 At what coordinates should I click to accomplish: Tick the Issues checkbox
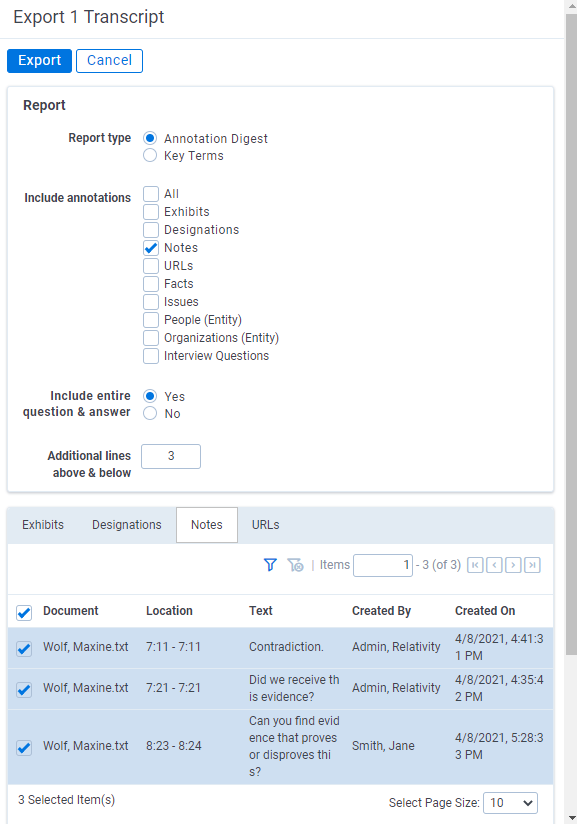point(151,302)
